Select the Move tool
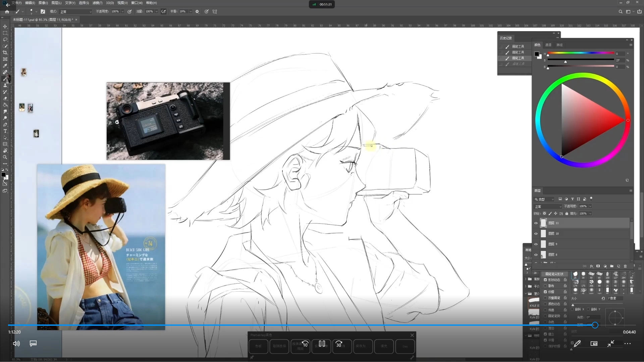The height and width of the screenshot is (362, 644). pyautogui.click(x=5, y=26)
